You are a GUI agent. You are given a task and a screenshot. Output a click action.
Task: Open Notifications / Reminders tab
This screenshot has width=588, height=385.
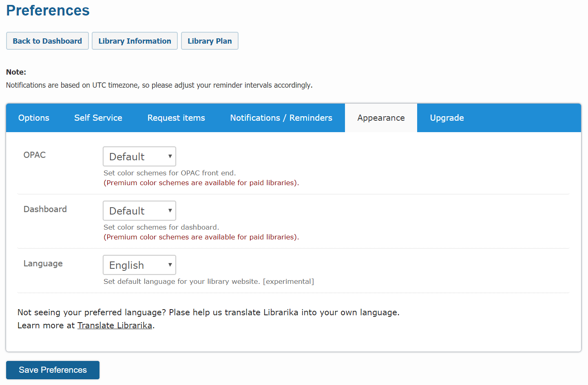[281, 118]
